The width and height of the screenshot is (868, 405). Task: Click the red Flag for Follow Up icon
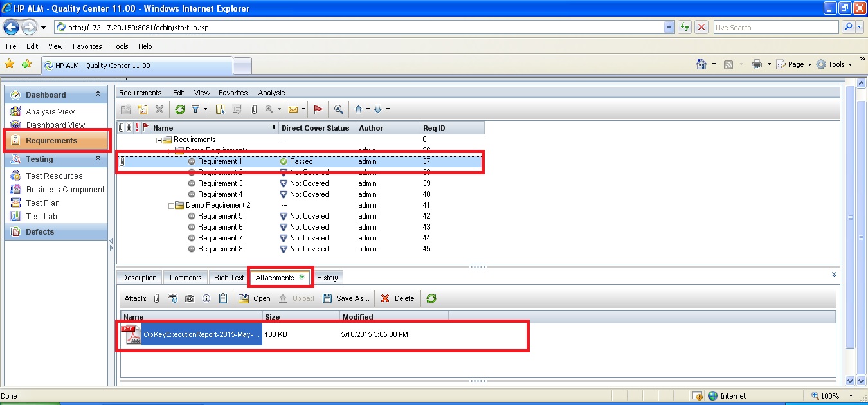[x=318, y=109]
